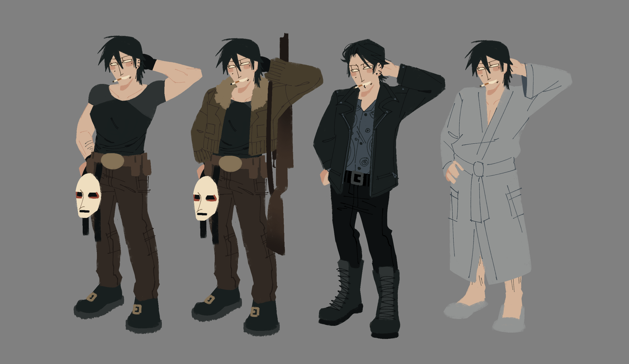Click the white mask held by leftmost figure
The height and width of the screenshot is (364, 629).
coord(88,195)
